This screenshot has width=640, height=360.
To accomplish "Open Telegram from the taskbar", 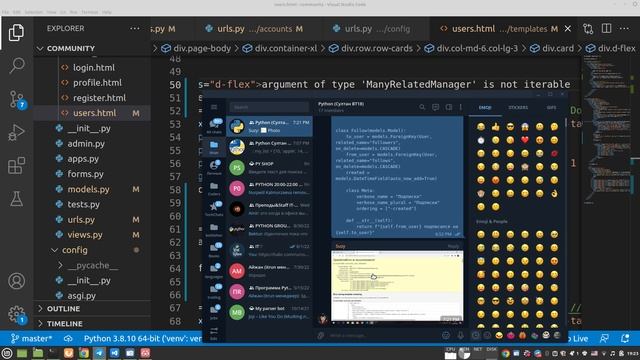I will (x=99, y=353).
